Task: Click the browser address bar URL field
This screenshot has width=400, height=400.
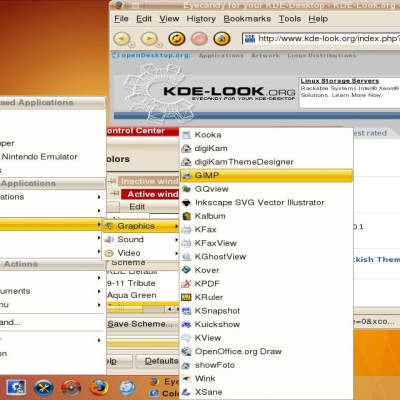Action: (x=321, y=39)
